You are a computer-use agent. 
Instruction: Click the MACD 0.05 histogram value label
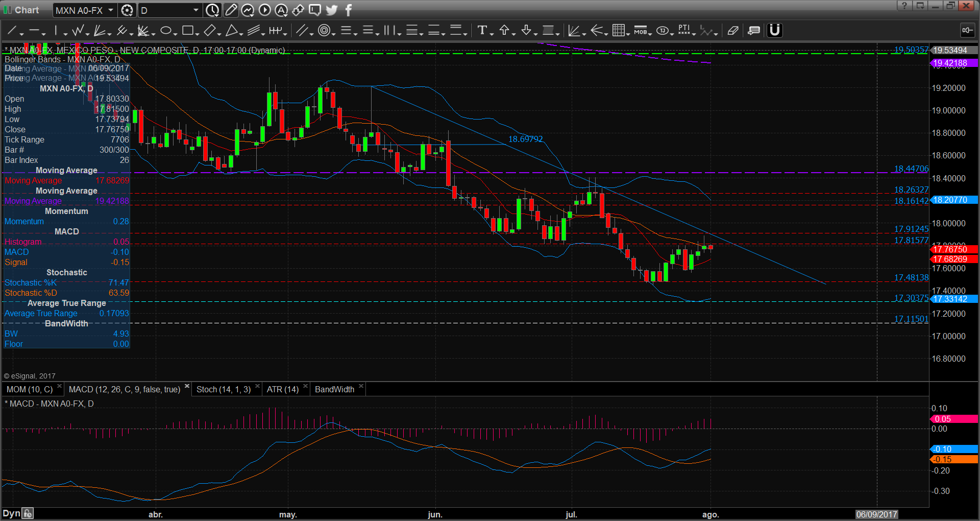point(954,419)
